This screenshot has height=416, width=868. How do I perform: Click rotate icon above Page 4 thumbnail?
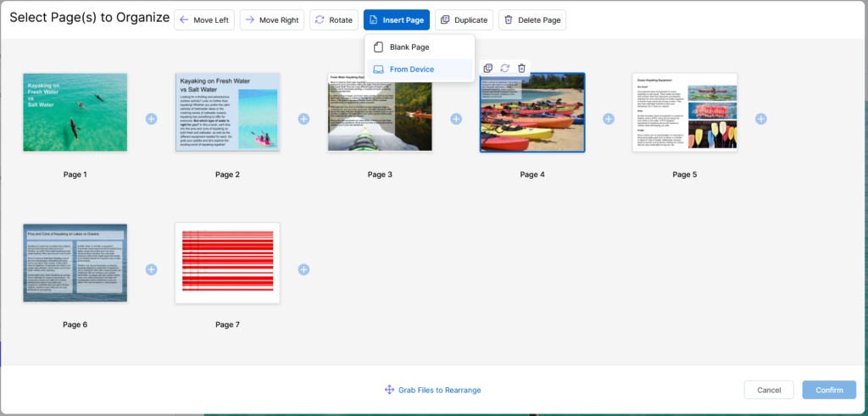[x=505, y=68]
